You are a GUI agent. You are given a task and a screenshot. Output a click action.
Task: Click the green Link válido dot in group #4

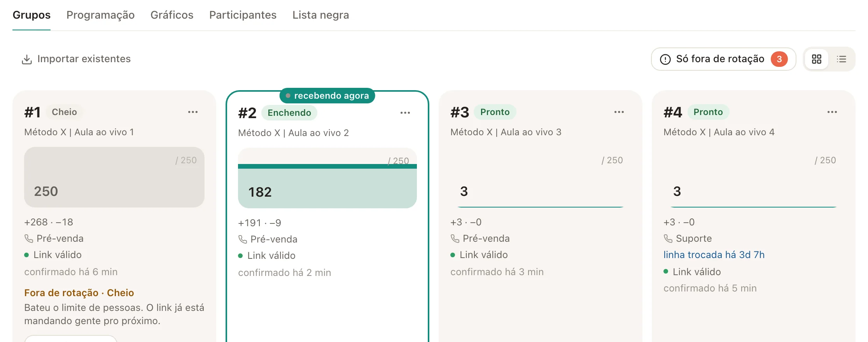[666, 272]
